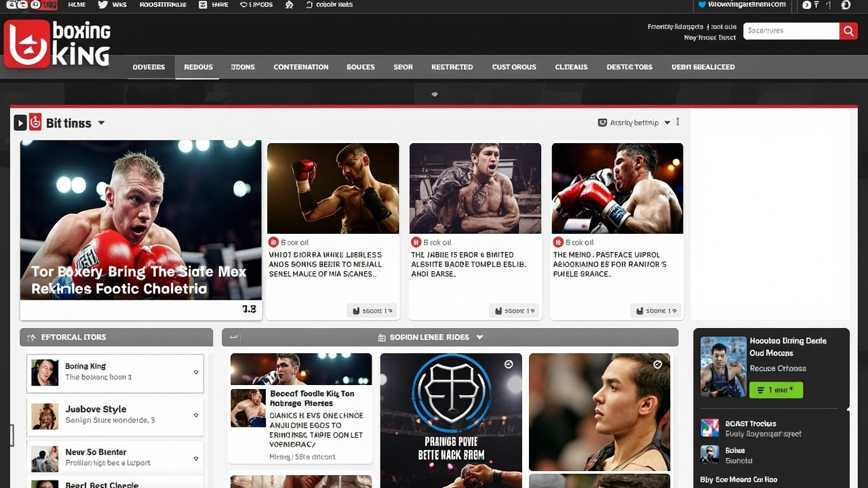Click the sidebar boxer portrait thumbnail
Image resolution: width=868 pixels, height=488 pixels.
(x=723, y=367)
